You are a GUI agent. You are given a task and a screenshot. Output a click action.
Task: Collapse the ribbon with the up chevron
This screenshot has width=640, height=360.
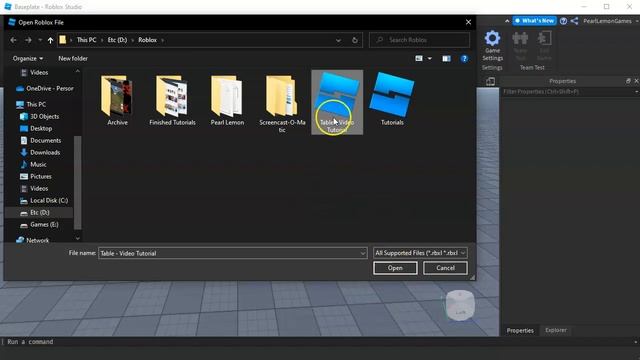pyautogui.click(x=507, y=21)
